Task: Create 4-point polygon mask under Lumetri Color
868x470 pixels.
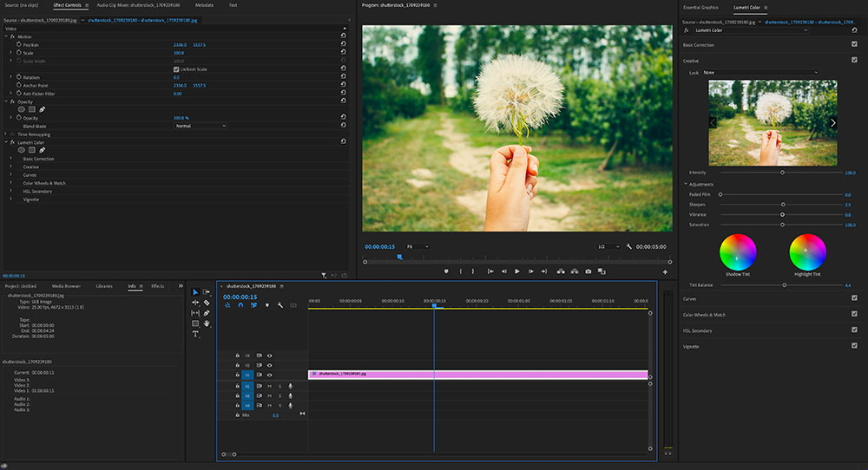Action: coord(32,150)
